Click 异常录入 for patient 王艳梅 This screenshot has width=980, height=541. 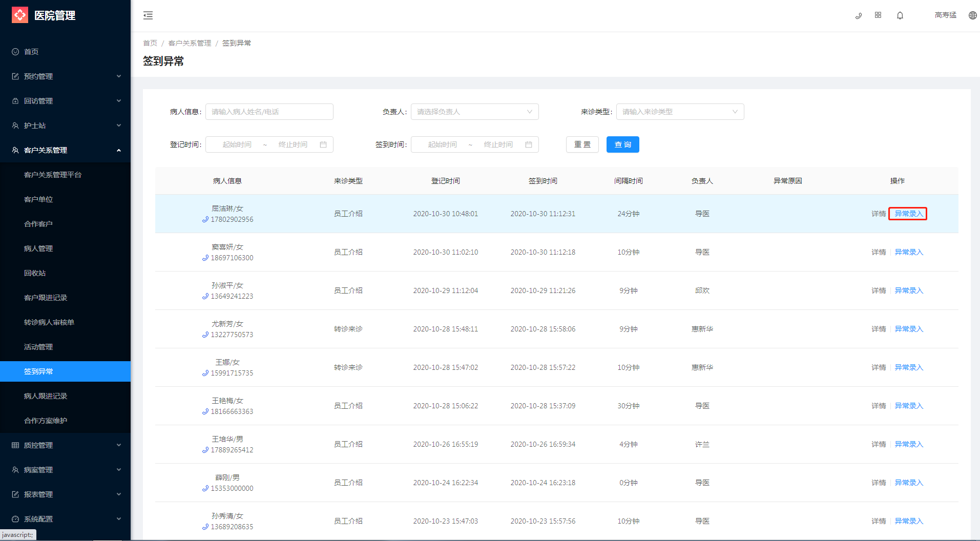pyautogui.click(x=908, y=406)
